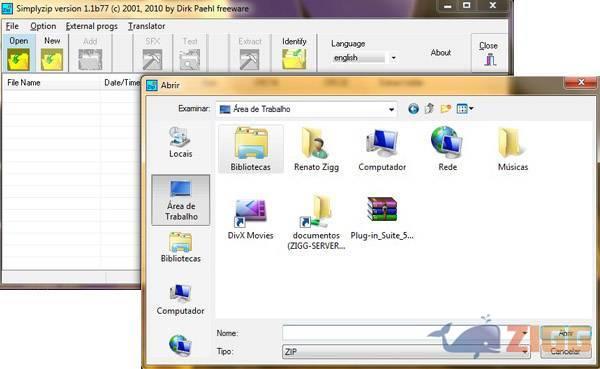
Task: Select the Plug-in_Suite_5 archive file
Action: pos(382,218)
